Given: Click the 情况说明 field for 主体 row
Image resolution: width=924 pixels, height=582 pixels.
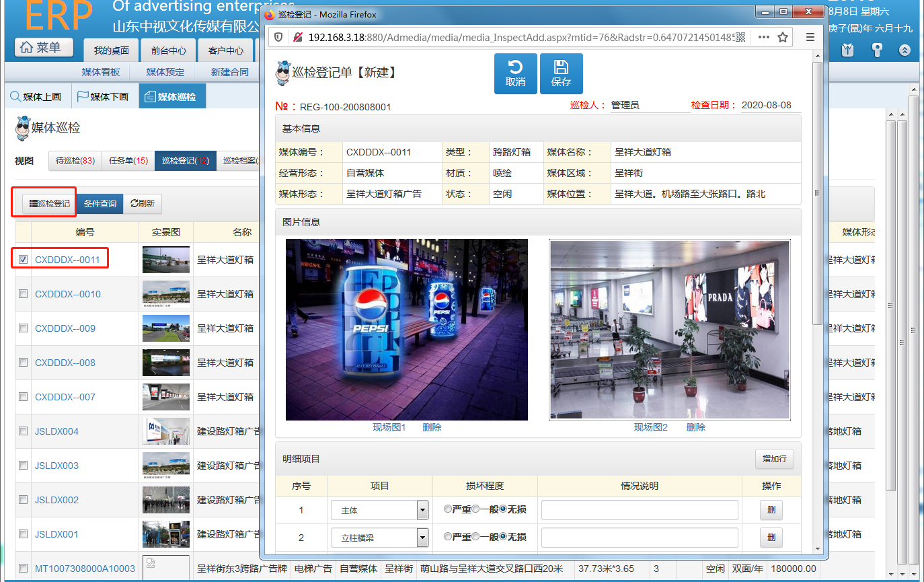Looking at the screenshot, I should point(640,510).
